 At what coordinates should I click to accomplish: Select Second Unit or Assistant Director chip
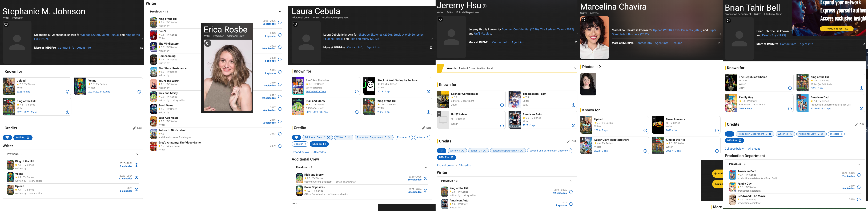(x=549, y=151)
